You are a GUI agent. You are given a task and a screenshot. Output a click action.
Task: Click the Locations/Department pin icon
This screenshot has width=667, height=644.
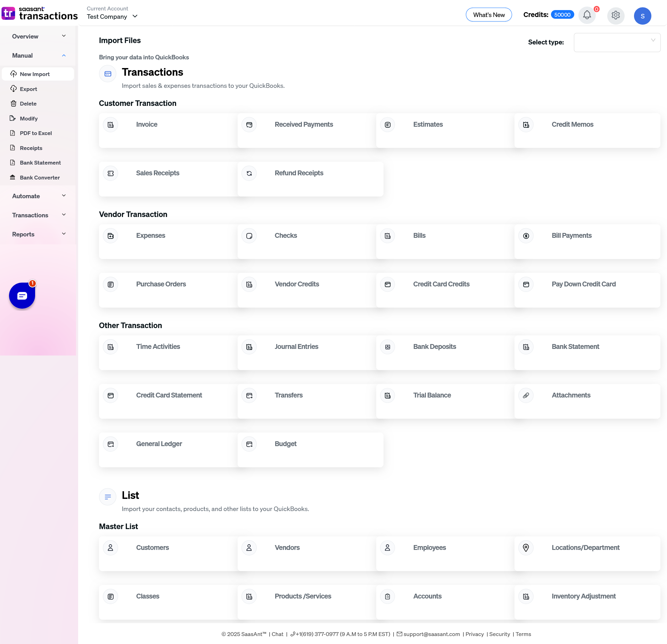[x=526, y=548]
